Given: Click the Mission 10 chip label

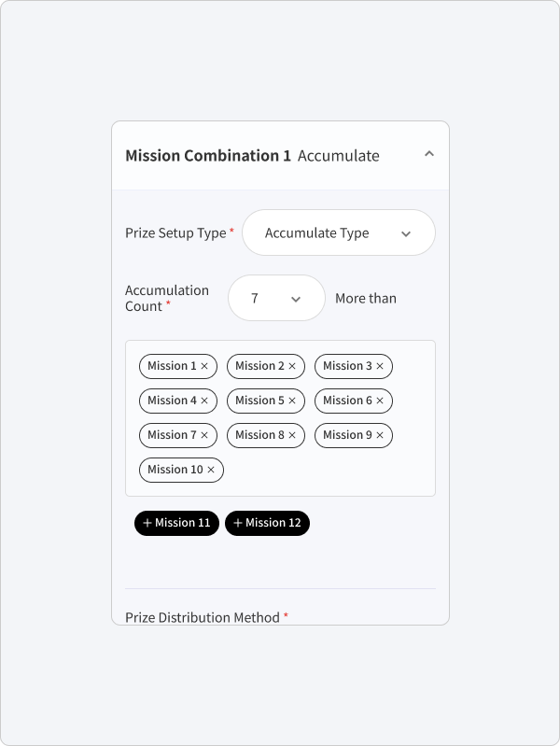Looking at the screenshot, I should pyautogui.click(x=175, y=470).
